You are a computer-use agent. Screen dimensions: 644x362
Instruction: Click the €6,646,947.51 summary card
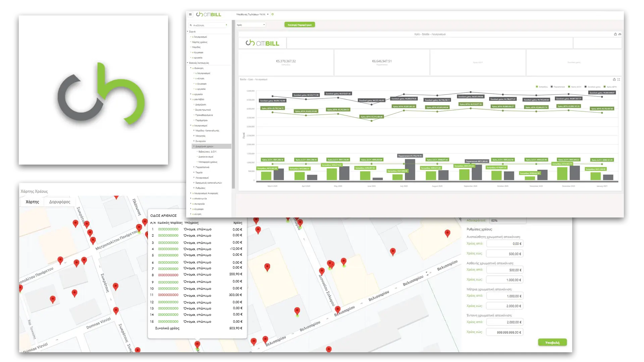pyautogui.click(x=382, y=62)
